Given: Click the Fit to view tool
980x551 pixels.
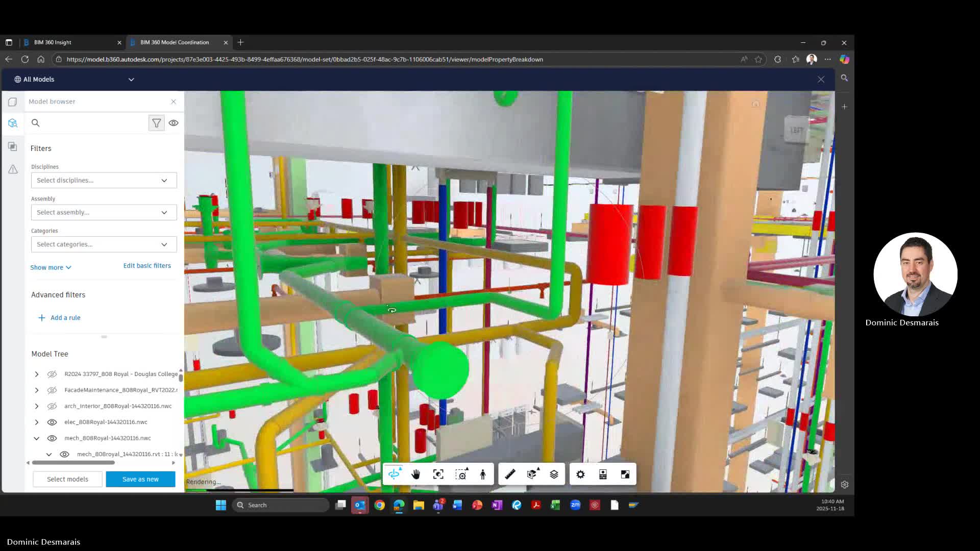Looking at the screenshot, I should pyautogui.click(x=438, y=474).
